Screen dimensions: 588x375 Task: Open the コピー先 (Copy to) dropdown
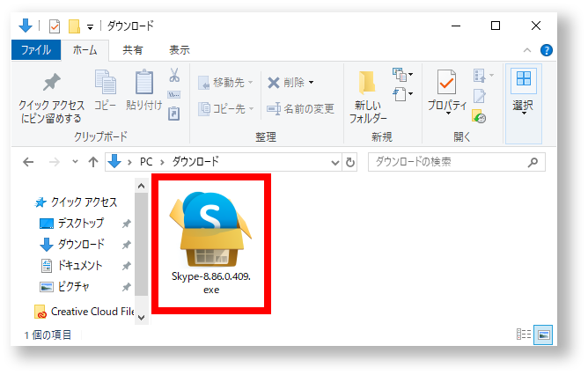point(225,109)
